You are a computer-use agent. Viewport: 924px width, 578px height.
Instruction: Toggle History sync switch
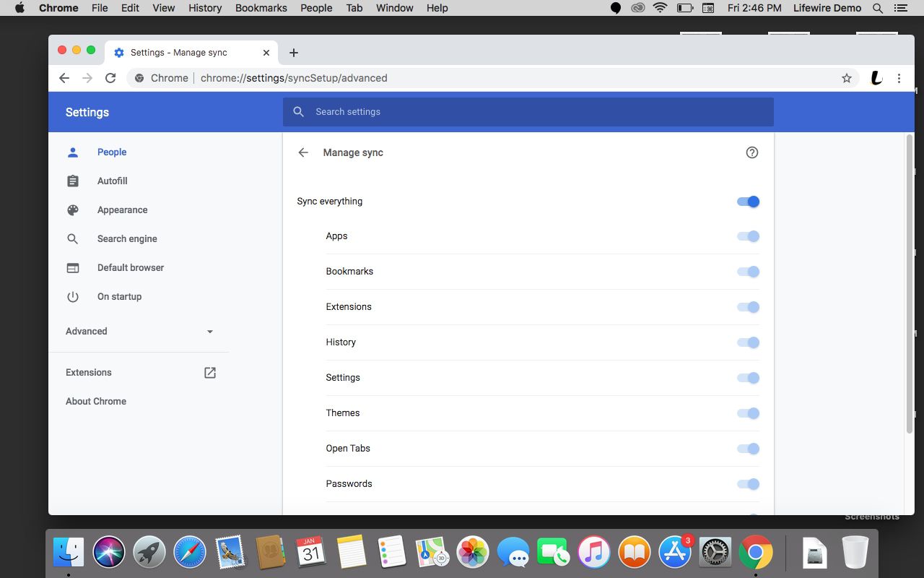coord(748,342)
